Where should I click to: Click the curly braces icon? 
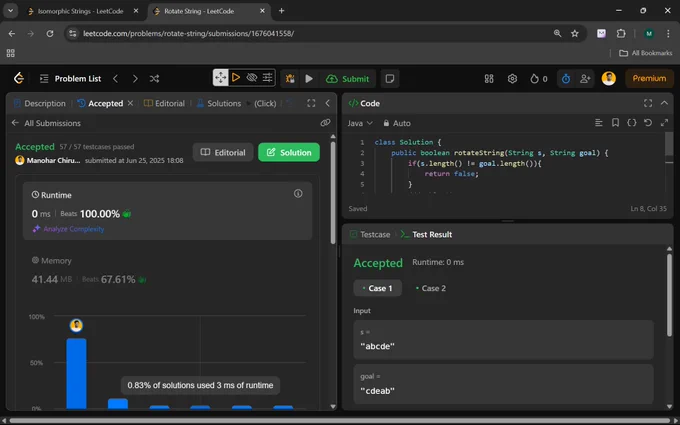[x=631, y=123]
